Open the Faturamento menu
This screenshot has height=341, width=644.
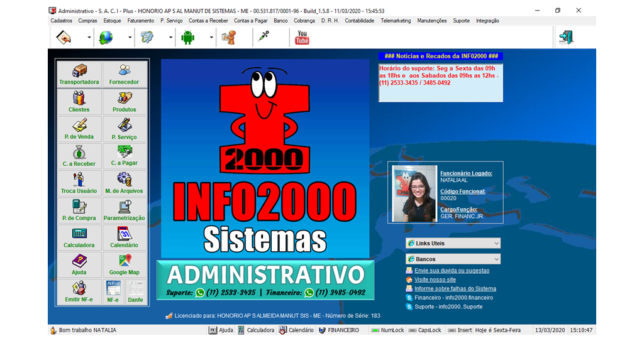pos(140,21)
